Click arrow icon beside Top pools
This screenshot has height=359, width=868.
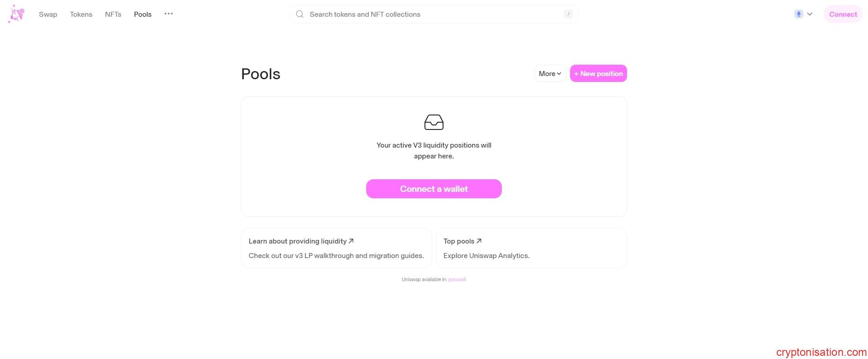479,241
